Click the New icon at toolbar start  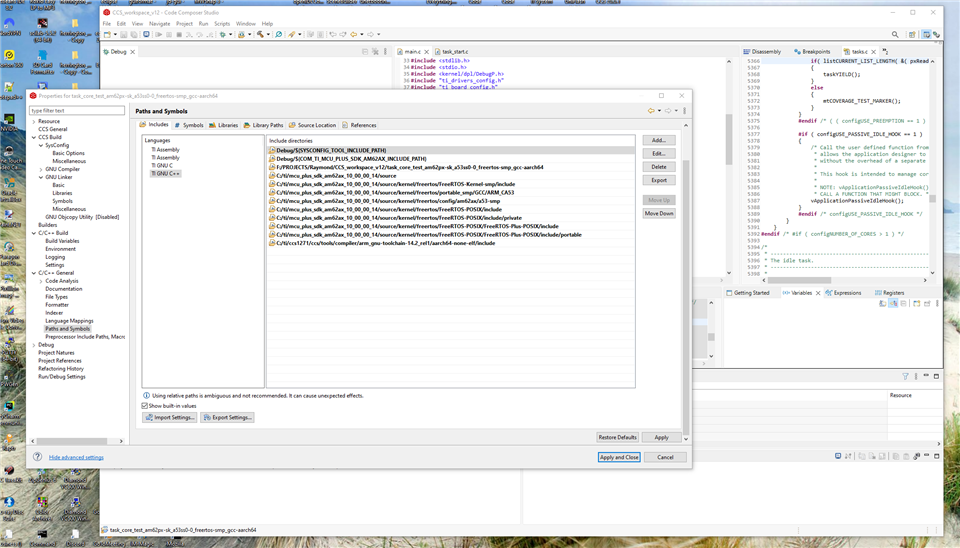pyautogui.click(x=107, y=34)
